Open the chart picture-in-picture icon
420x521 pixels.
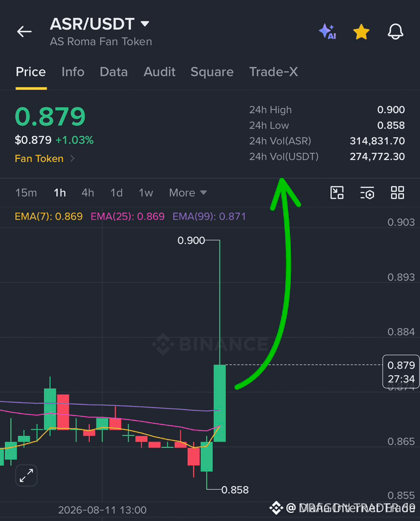coord(337,193)
